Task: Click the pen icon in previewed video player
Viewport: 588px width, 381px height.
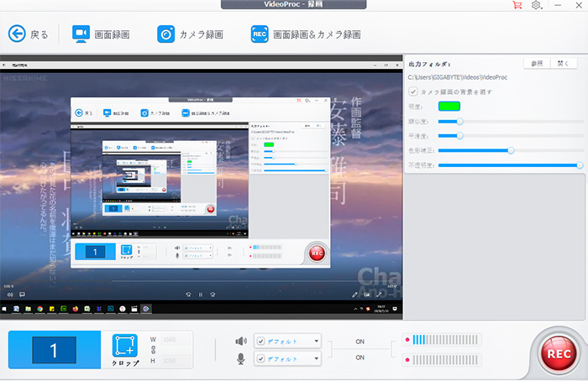Action: 354,295
